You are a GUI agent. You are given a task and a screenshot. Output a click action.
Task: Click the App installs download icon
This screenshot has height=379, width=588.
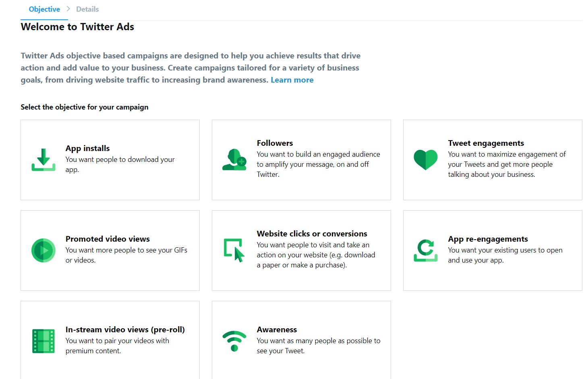43,160
